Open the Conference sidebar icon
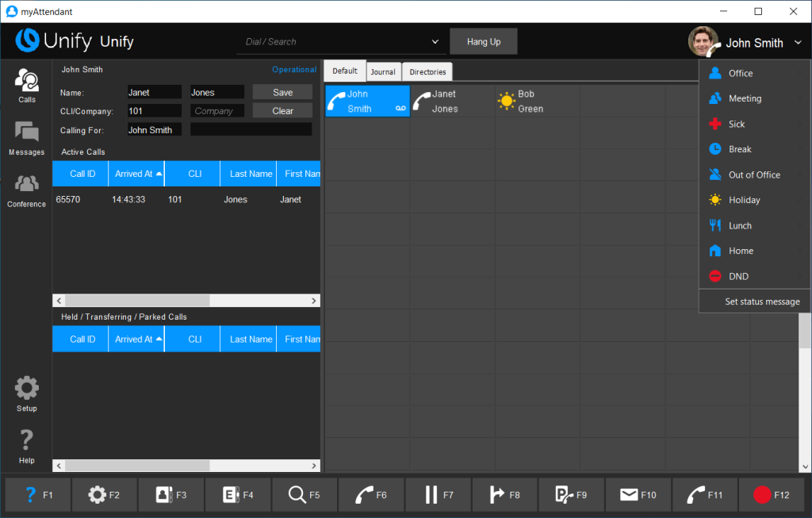 pyautogui.click(x=26, y=190)
